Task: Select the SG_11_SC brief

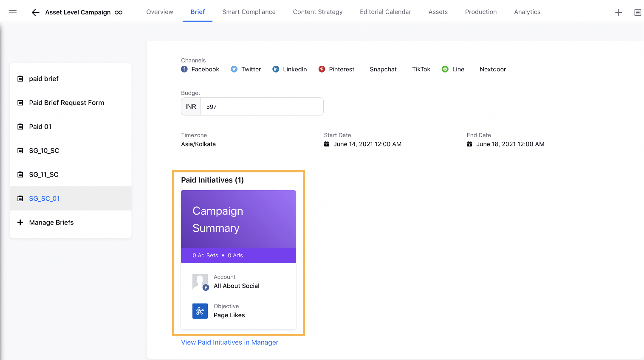Action: point(71,174)
